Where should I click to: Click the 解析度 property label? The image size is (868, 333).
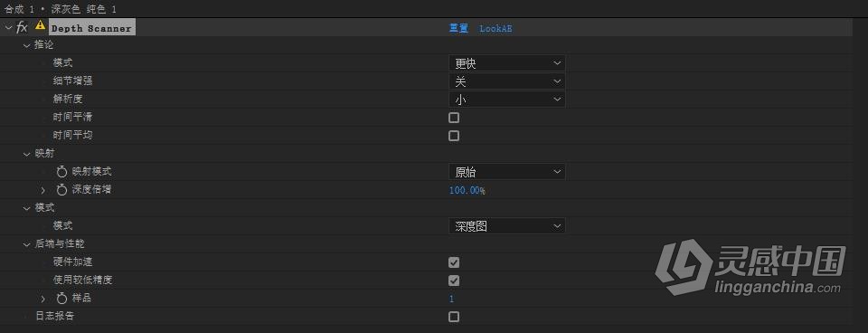coord(68,100)
